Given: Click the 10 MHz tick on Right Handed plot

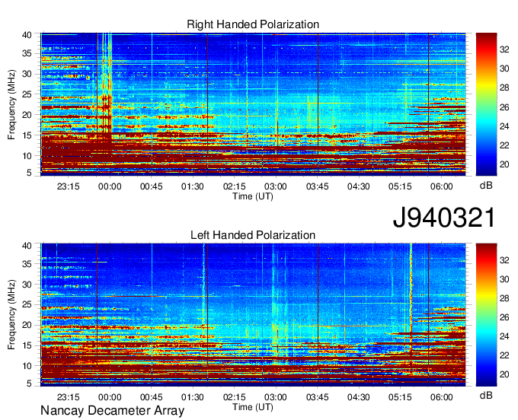Looking at the screenshot, I should pyautogui.click(x=27, y=156).
